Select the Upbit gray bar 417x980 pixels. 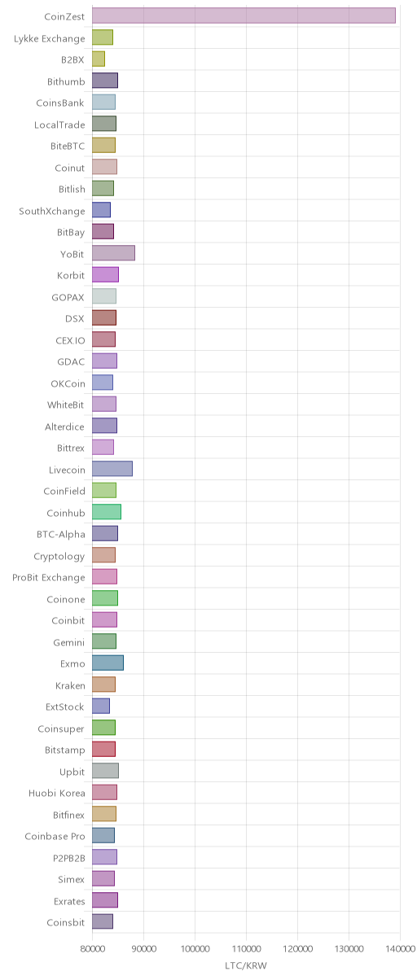105,771
